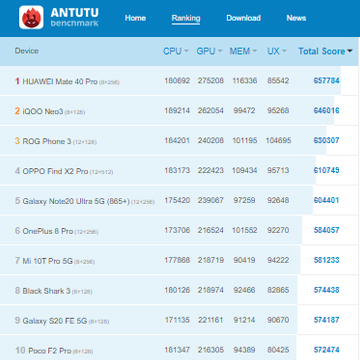360x360 pixels.
Task: Open the Home menu item
Action: pyautogui.click(x=135, y=18)
